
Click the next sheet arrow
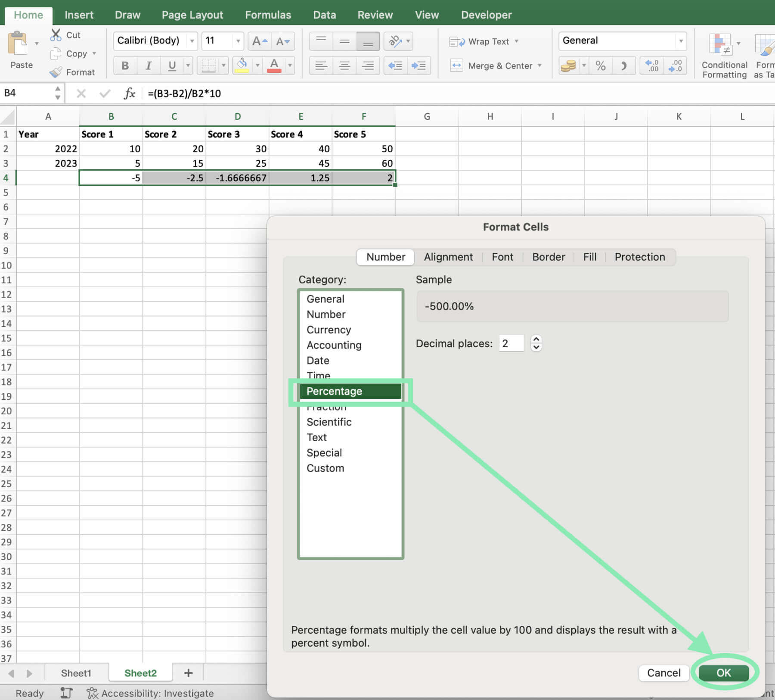coord(29,673)
